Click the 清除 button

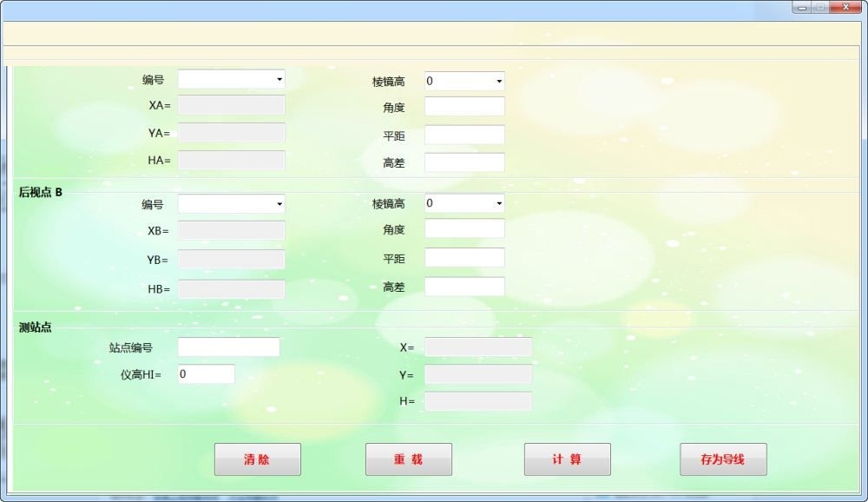pyautogui.click(x=258, y=459)
